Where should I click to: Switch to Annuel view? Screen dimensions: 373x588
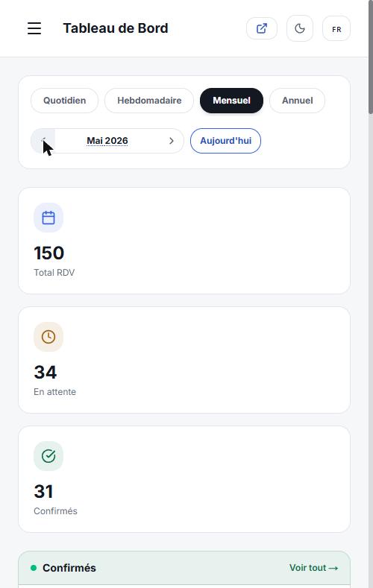pos(297,101)
